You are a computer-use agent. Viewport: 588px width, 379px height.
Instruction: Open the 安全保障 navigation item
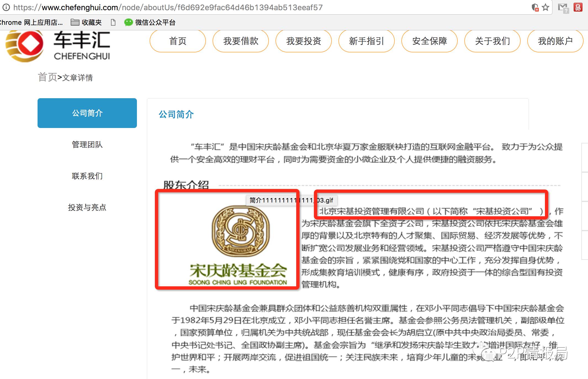(x=430, y=41)
